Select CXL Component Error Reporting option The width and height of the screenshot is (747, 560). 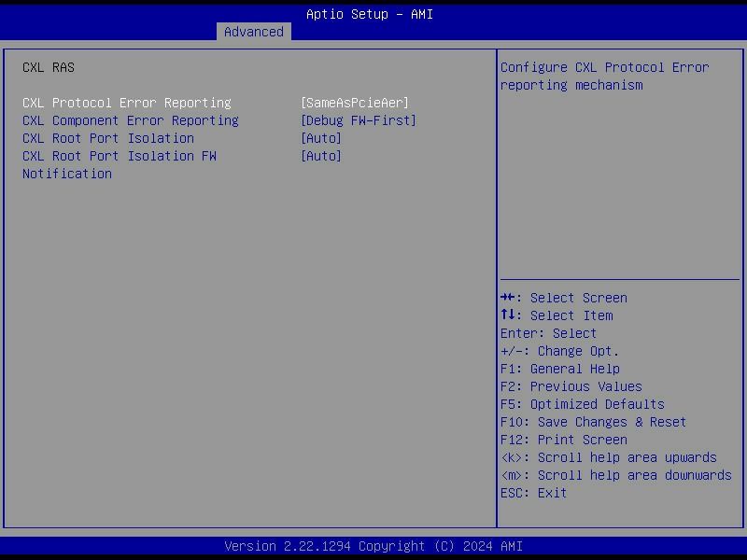coord(131,120)
